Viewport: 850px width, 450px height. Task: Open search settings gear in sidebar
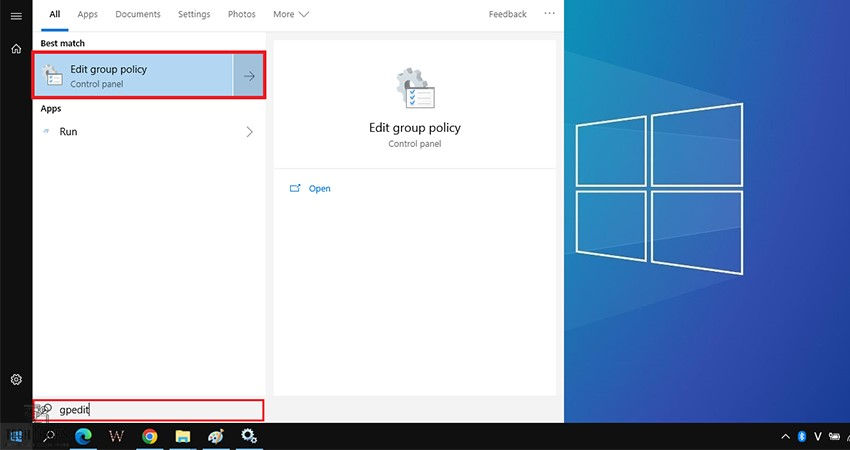coord(16,380)
